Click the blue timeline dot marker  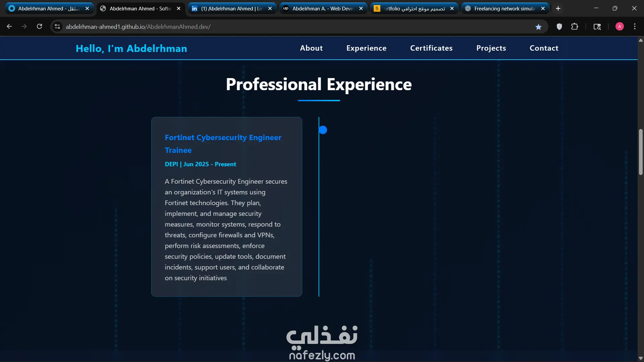(323, 130)
